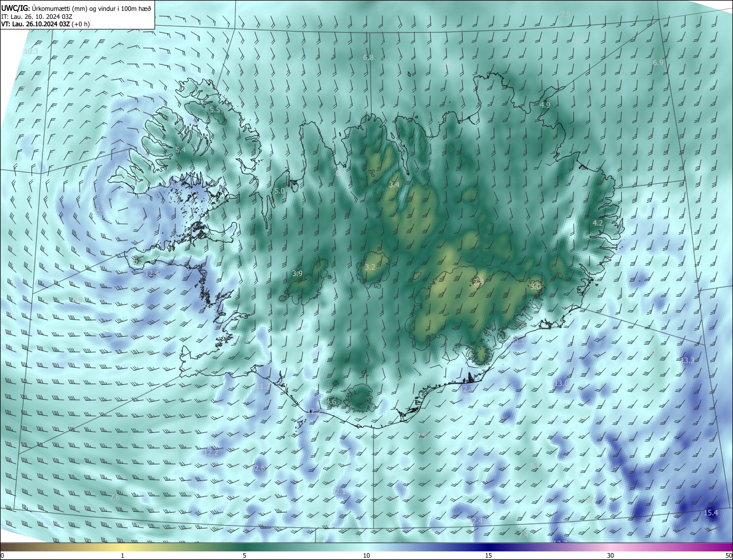Click the 12.6 value label
This screenshot has width=733, height=560.
click(x=259, y=468)
